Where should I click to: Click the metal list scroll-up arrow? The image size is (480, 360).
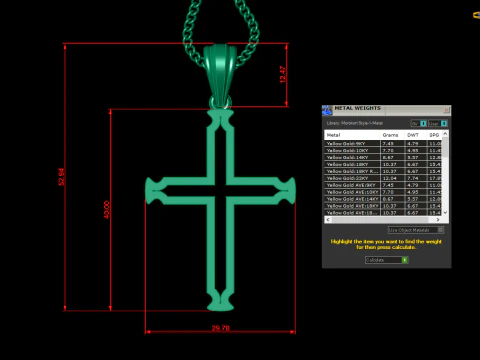tap(445, 134)
